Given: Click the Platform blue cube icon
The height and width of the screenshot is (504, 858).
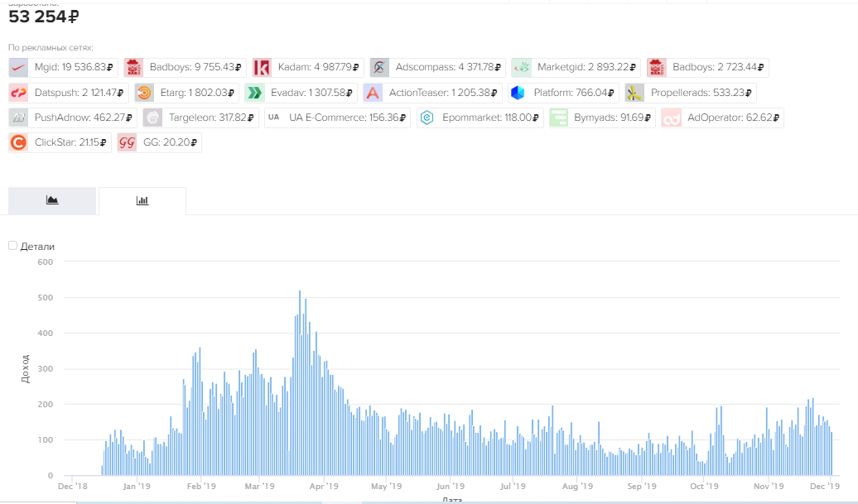Looking at the screenshot, I should [x=518, y=93].
